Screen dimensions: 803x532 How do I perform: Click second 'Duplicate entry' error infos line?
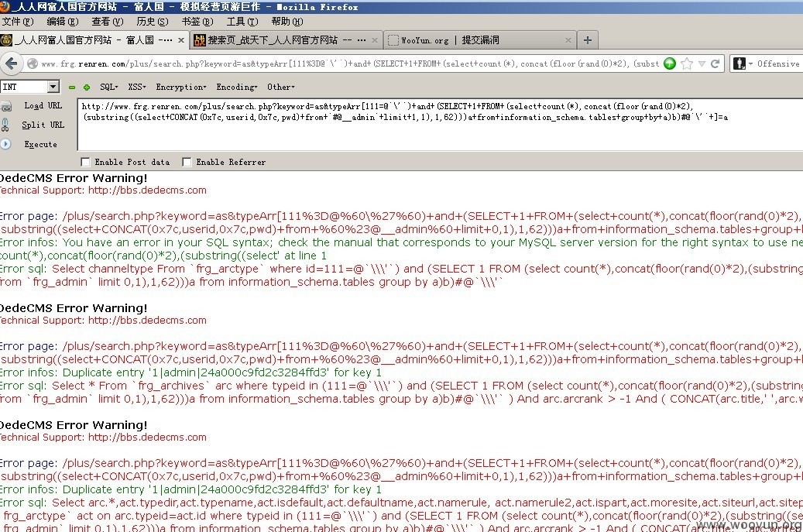(x=190, y=489)
